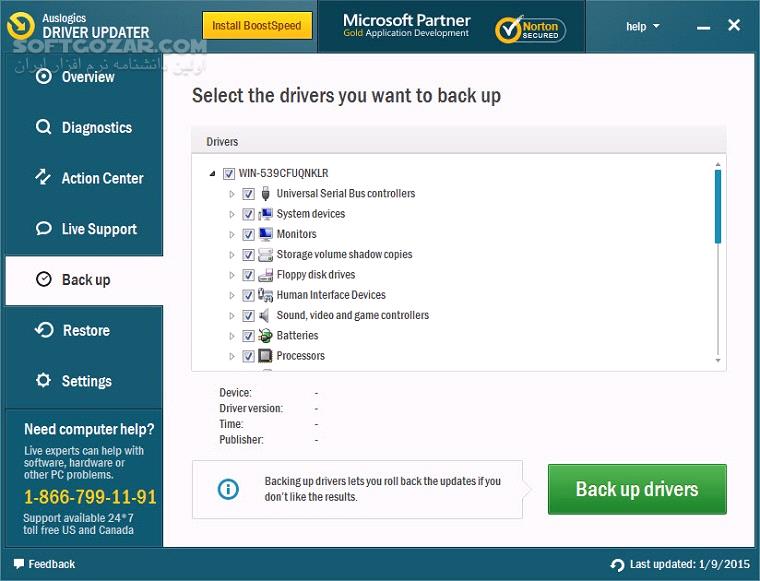The height and width of the screenshot is (581, 760).
Task: Uncheck Universal Serial Bus controllers checkbox
Action: coord(248,194)
